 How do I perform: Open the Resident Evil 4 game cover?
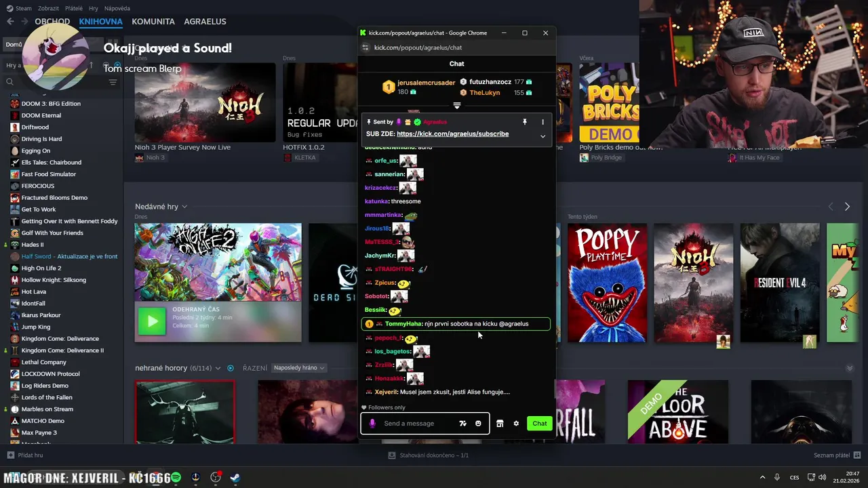click(779, 283)
